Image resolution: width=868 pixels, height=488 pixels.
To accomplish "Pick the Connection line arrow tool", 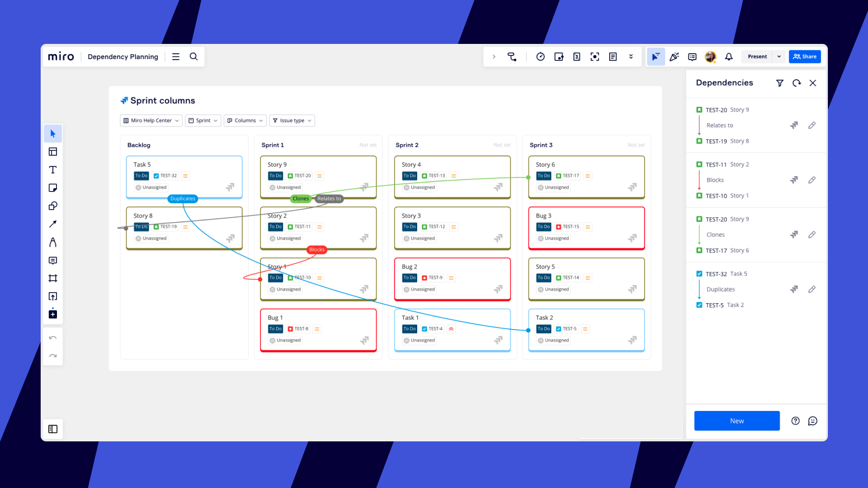I will [x=53, y=224].
